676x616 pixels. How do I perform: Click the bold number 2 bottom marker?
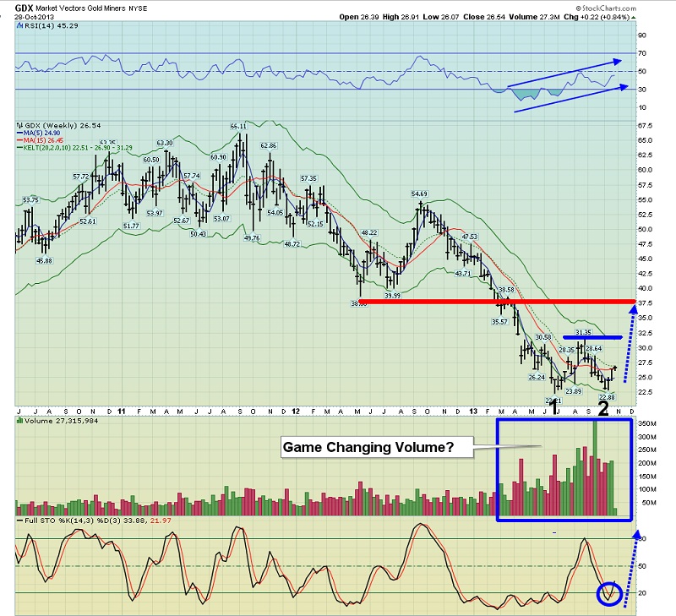pyautogui.click(x=603, y=409)
